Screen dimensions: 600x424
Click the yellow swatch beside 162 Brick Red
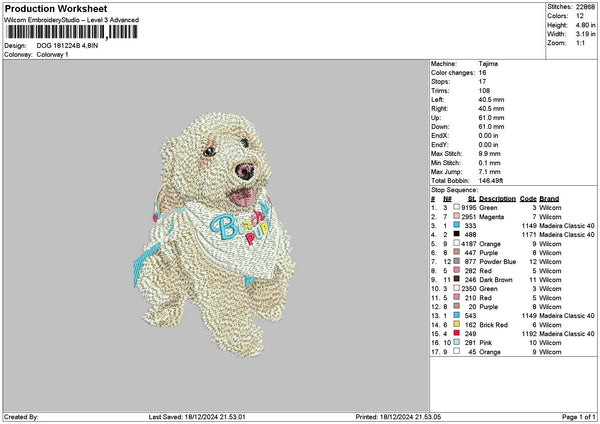[x=457, y=324]
